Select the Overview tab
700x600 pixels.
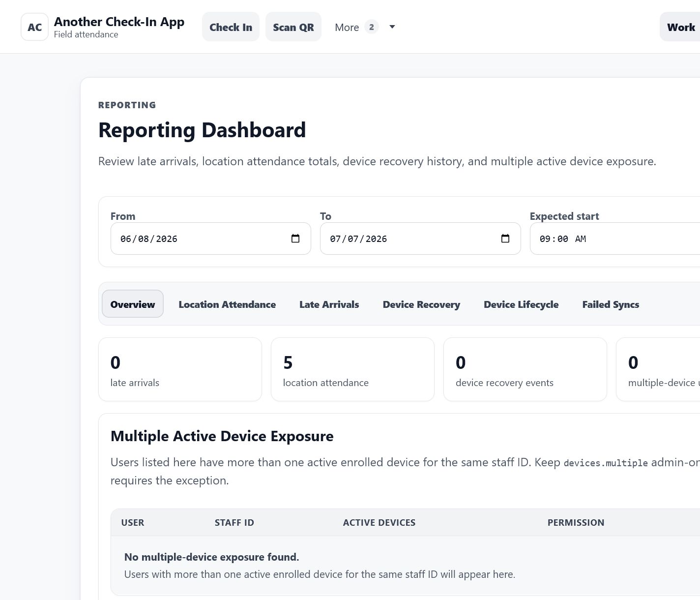(x=133, y=304)
